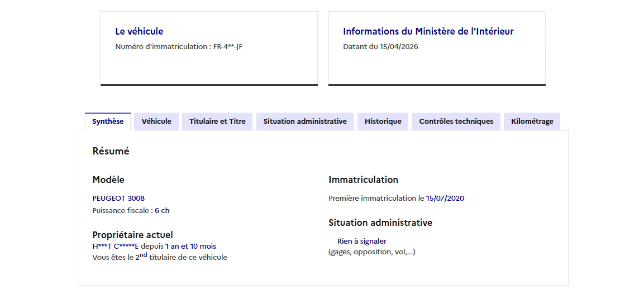
Task: Click the '(gages, opposition, vol,...)' note
Action: point(372,252)
